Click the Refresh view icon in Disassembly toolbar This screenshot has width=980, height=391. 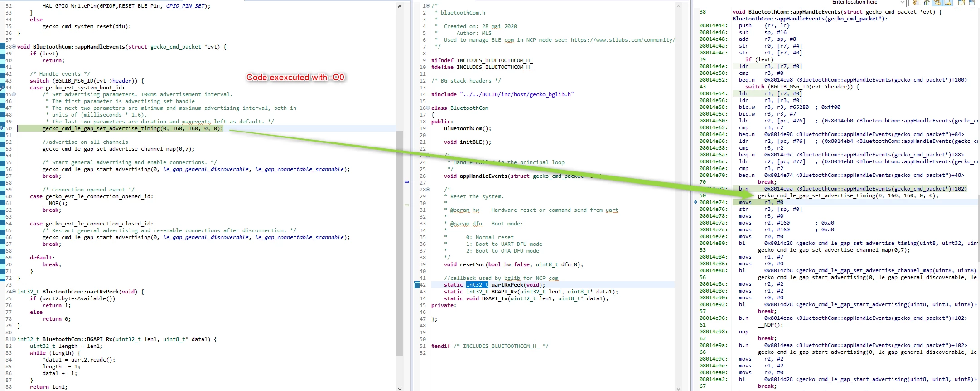916,2
